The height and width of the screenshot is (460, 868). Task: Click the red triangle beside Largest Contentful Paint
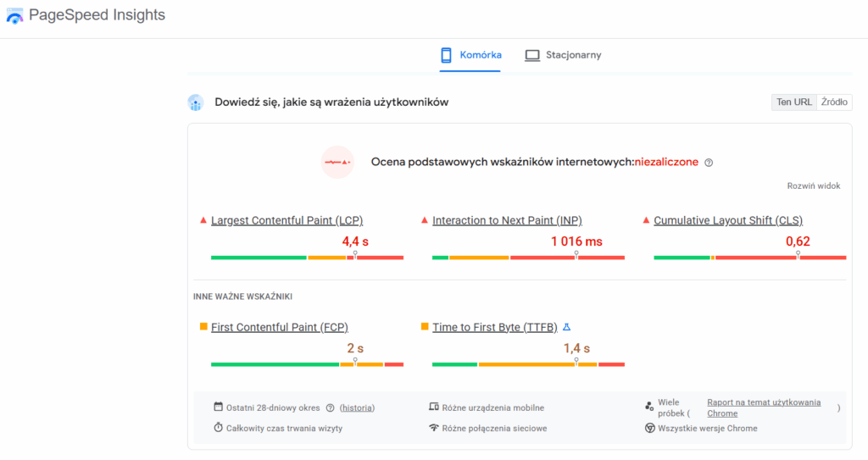point(203,220)
